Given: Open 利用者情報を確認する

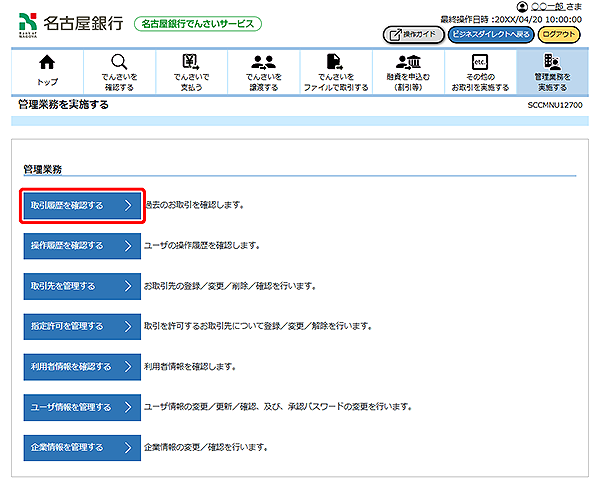Looking at the screenshot, I should tap(82, 366).
